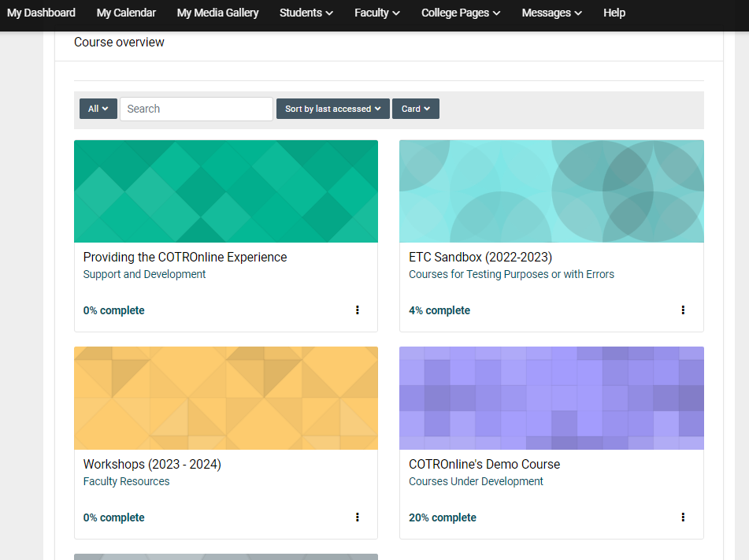749x560 pixels.
Task: Go to My Dashboard
Action: 41,13
